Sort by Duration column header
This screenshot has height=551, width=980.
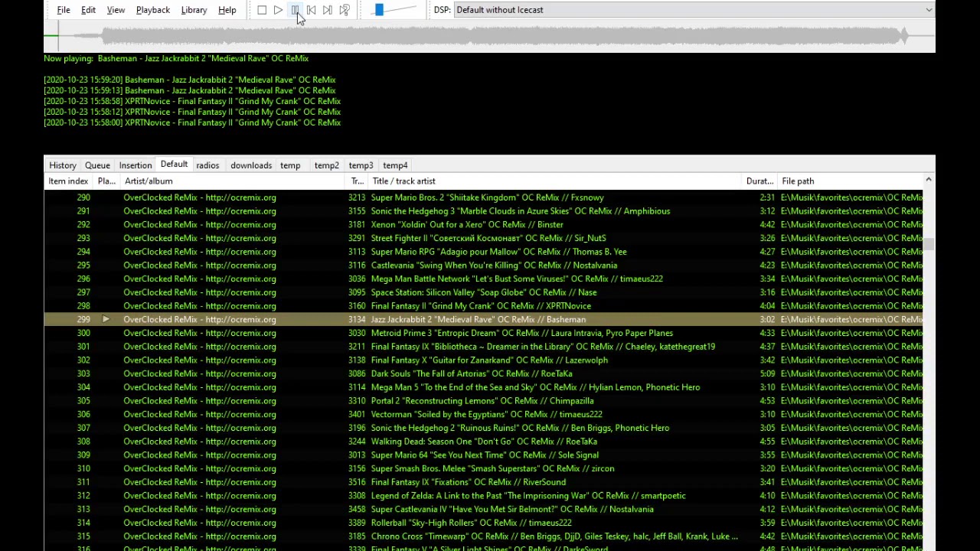759,181
